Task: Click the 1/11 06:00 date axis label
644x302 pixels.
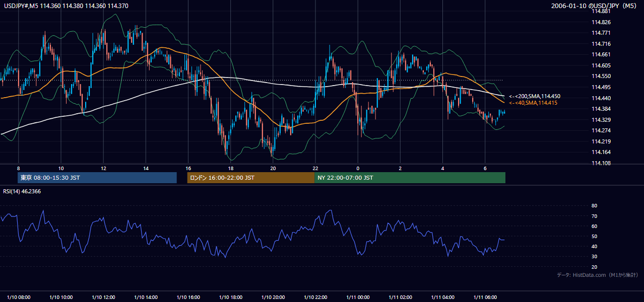Action: (x=485, y=297)
